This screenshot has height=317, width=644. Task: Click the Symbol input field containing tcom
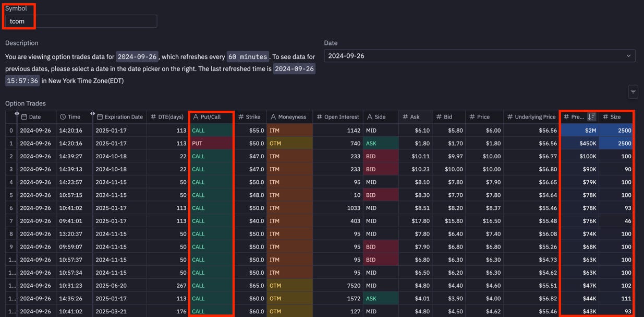[x=81, y=21]
